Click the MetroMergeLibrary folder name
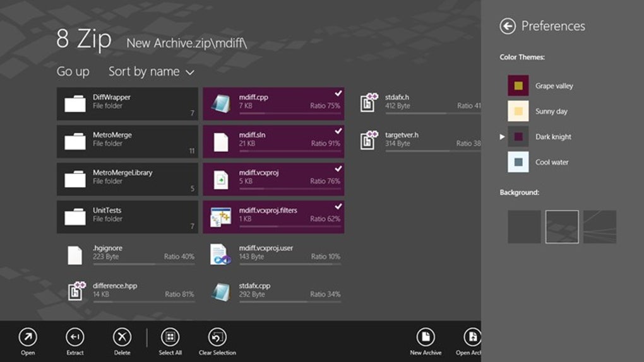Image resolution: width=644 pixels, height=362 pixels. [122, 173]
